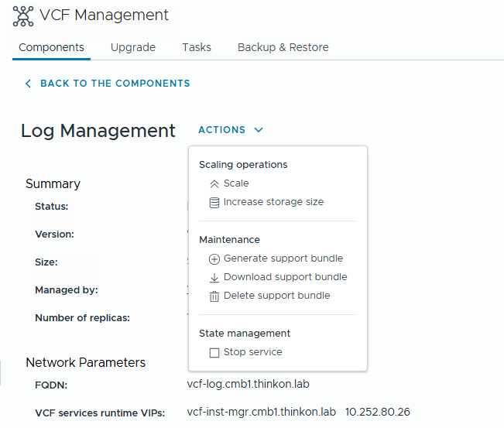Click the Number of replicas: label
The height and width of the screenshot is (428, 504).
coord(82,318)
